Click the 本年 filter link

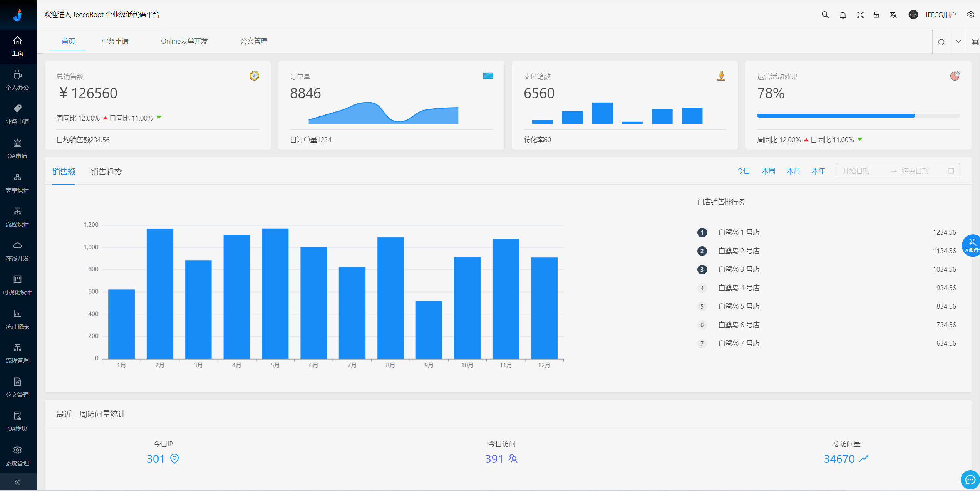tap(818, 171)
